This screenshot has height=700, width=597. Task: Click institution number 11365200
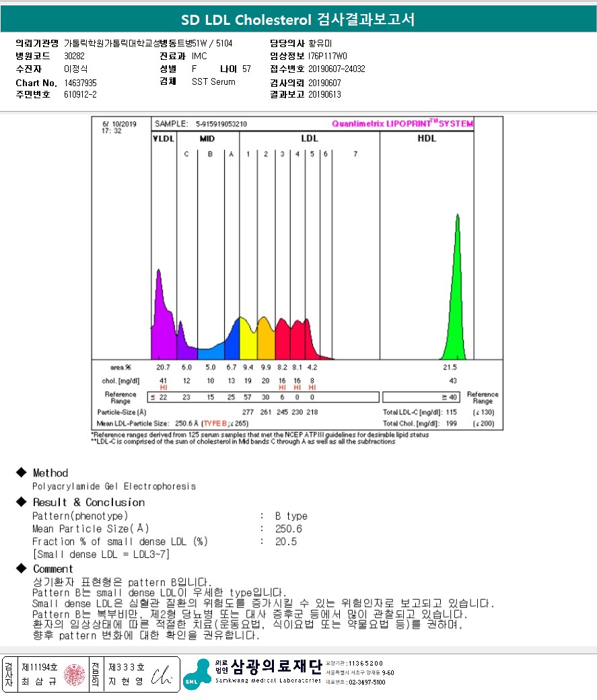click(365, 664)
